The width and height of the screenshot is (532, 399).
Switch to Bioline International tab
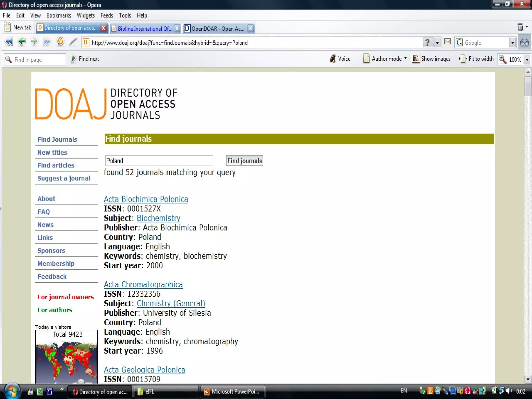[x=144, y=29]
